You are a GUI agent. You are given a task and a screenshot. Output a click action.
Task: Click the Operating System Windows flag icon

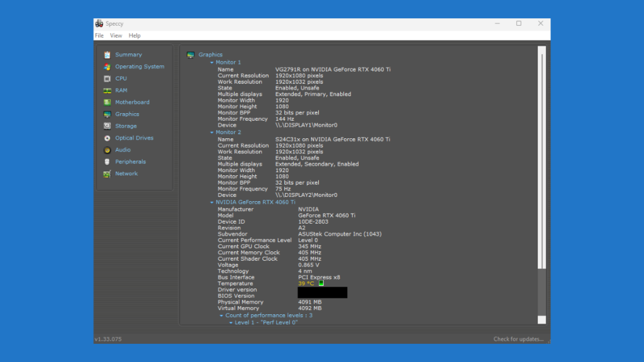coord(107,67)
